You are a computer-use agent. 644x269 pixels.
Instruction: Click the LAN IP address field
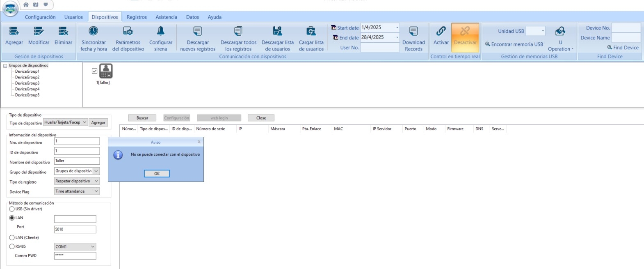(75, 219)
